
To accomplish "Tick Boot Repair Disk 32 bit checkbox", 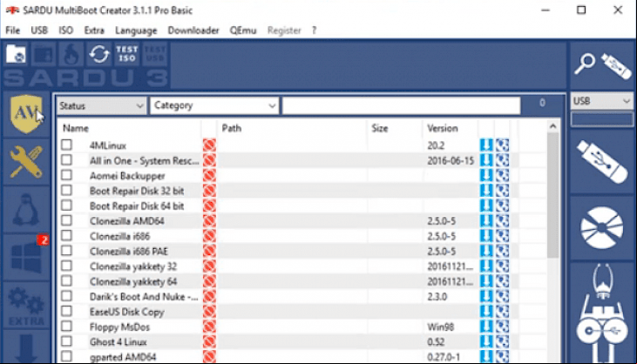I will tap(66, 191).
